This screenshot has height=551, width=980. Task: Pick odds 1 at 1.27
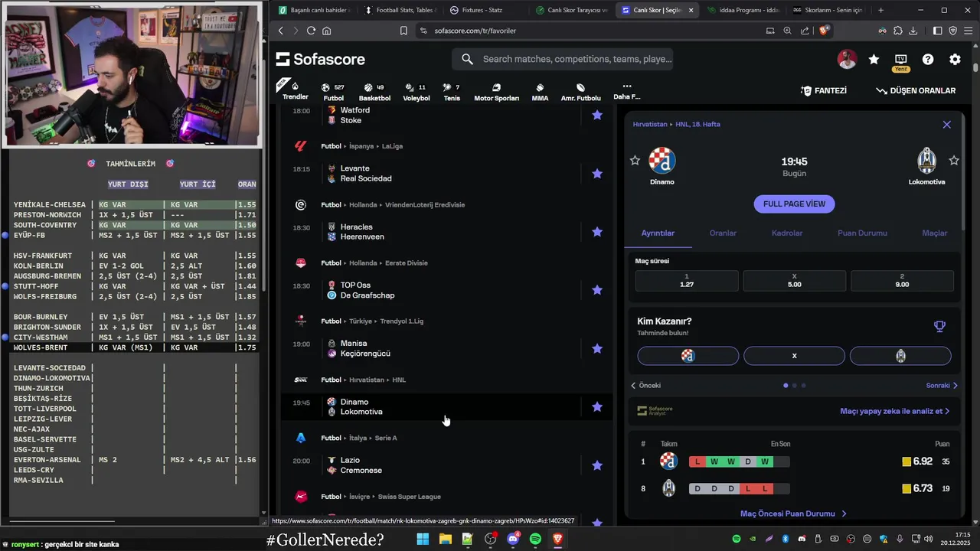(x=687, y=280)
